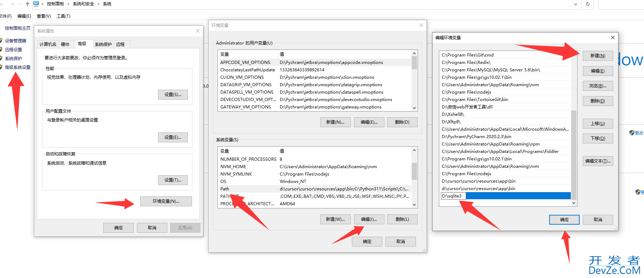Image resolution: width=644 pixels, height=278 pixels.
Task: Click 删除(D) under user variables
Action: click(402, 122)
